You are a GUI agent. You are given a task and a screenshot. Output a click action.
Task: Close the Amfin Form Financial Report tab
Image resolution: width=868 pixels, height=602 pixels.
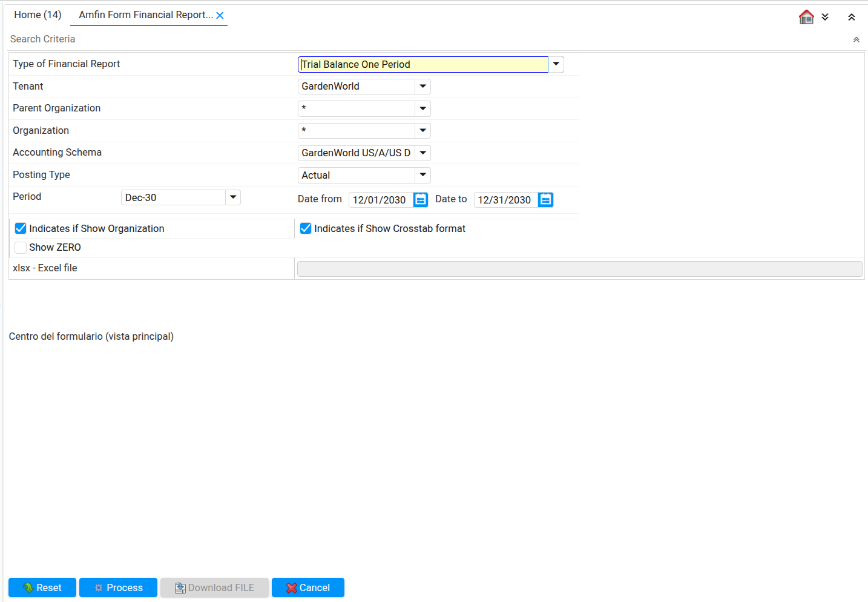pos(220,16)
